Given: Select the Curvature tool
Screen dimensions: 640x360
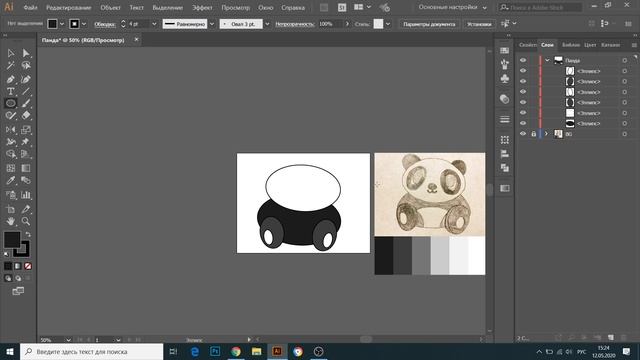Looking at the screenshot, I should point(26,79).
